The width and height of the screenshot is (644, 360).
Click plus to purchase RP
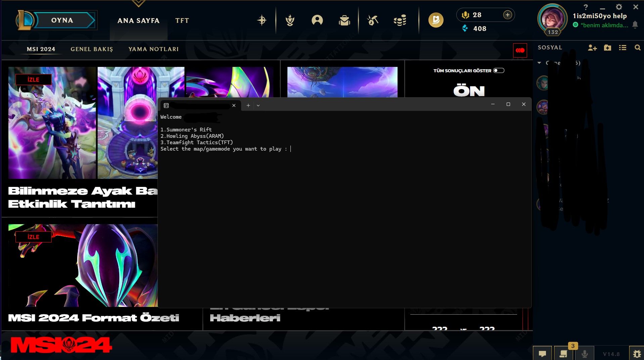click(508, 15)
